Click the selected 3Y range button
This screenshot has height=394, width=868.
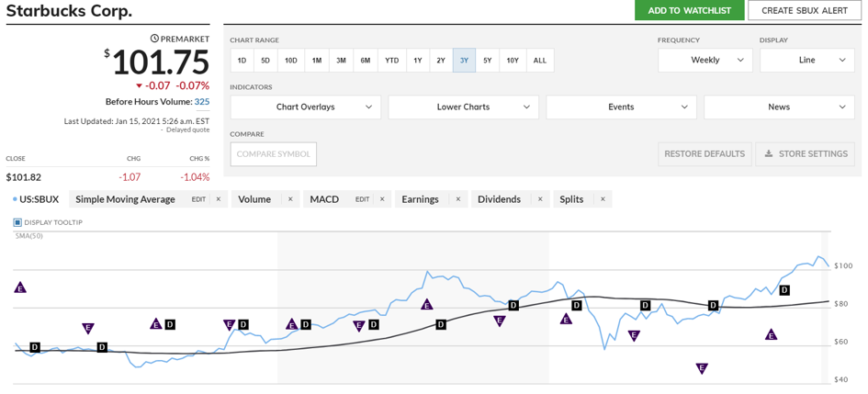(464, 61)
